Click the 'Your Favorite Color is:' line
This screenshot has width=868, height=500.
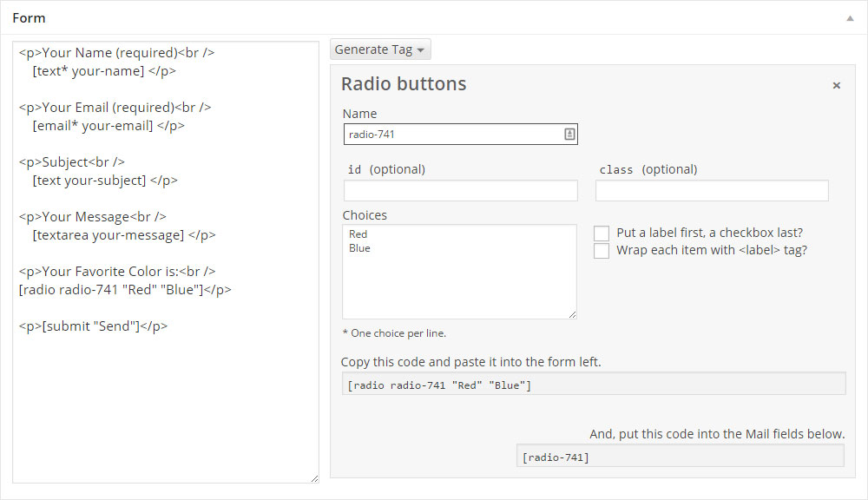(117, 272)
